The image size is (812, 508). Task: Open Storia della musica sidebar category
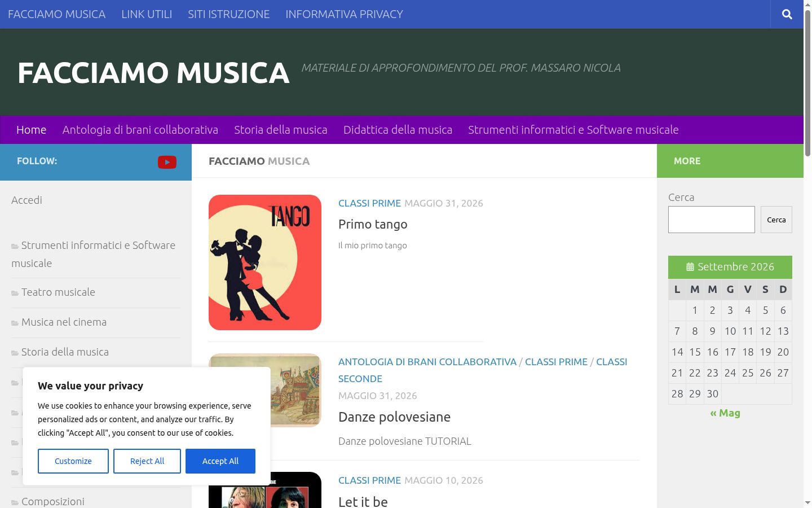point(65,352)
